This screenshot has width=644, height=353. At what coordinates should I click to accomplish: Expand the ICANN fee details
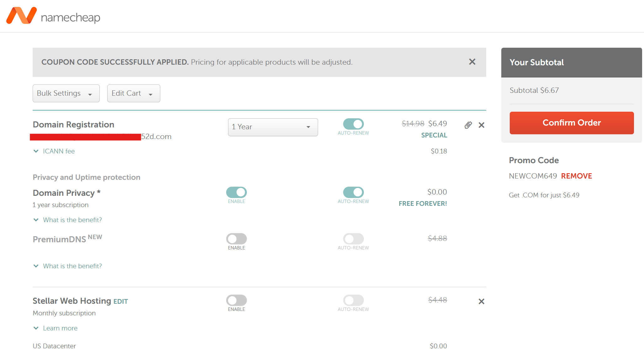point(54,151)
